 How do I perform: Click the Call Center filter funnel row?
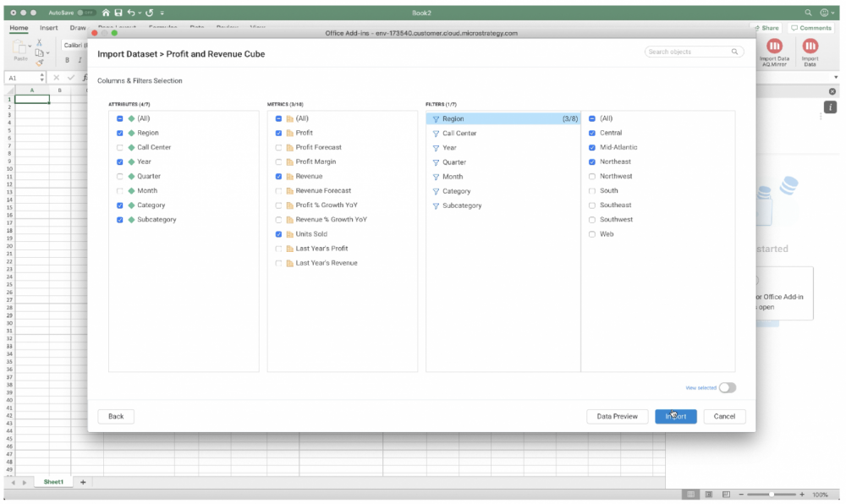503,133
